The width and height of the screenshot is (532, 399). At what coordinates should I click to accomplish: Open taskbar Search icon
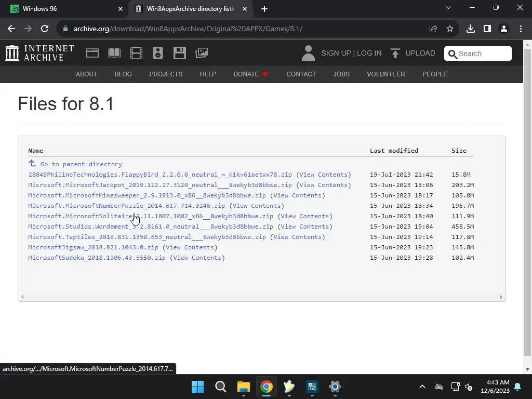coord(220,387)
